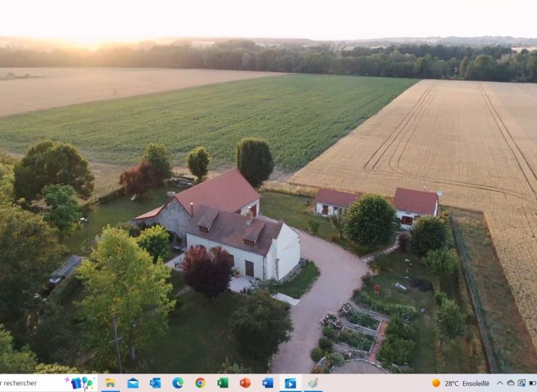
Task: Launch Word from the taskbar
Action: click(x=268, y=383)
